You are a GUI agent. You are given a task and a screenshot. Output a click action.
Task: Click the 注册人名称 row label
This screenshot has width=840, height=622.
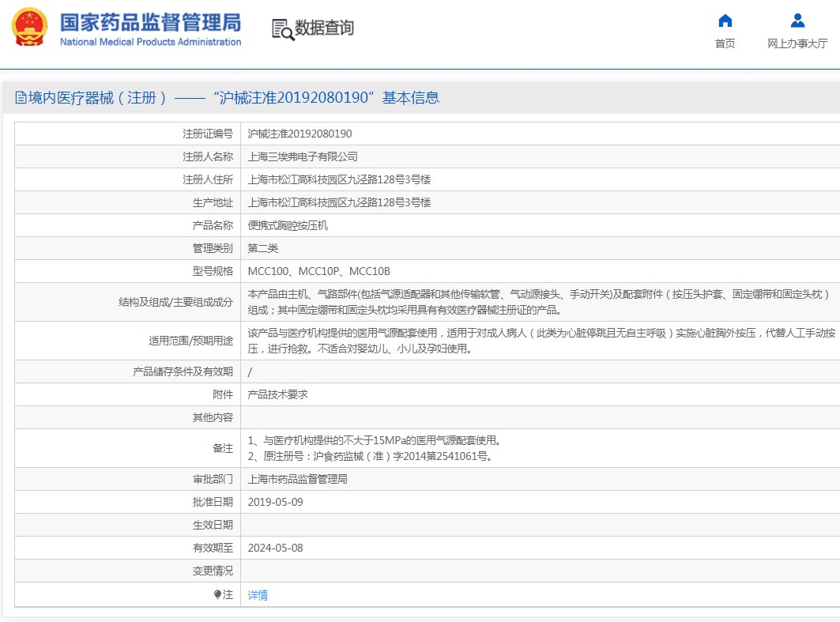[x=208, y=156]
